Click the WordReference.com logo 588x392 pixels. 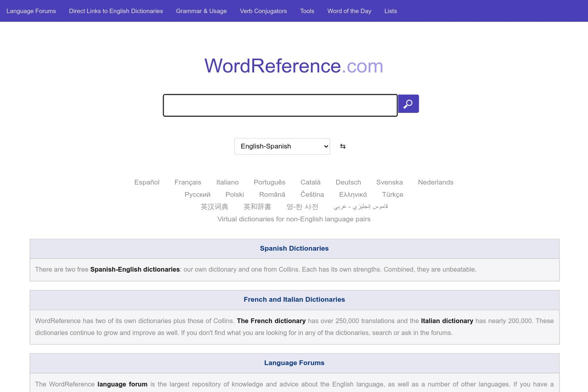[x=294, y=66]
